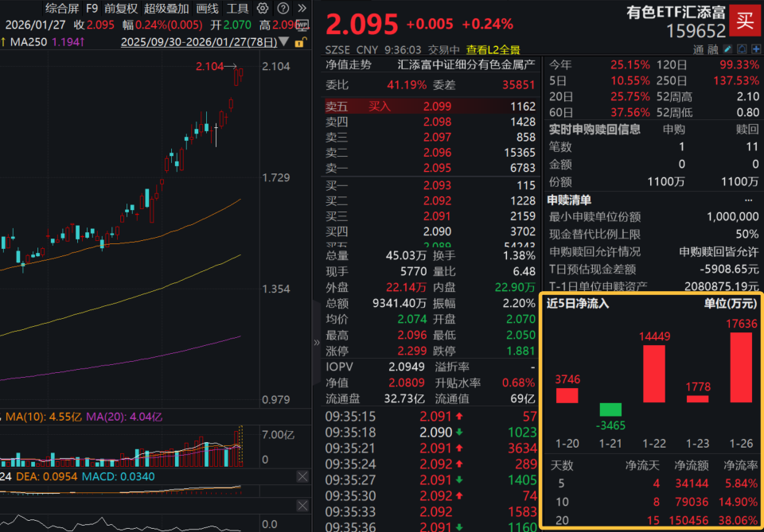Select the blue pencil annotation icon
The image size is (764, 532).
coord(727,49)
